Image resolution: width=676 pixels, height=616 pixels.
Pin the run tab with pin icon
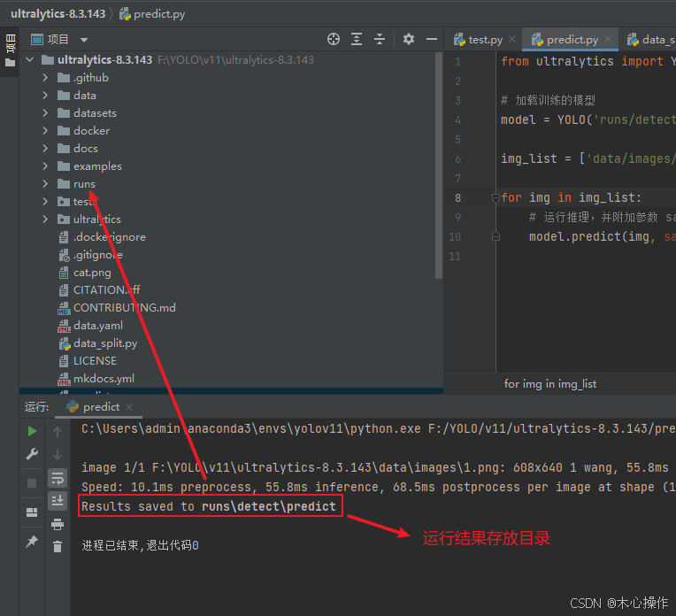pos(32,541)
